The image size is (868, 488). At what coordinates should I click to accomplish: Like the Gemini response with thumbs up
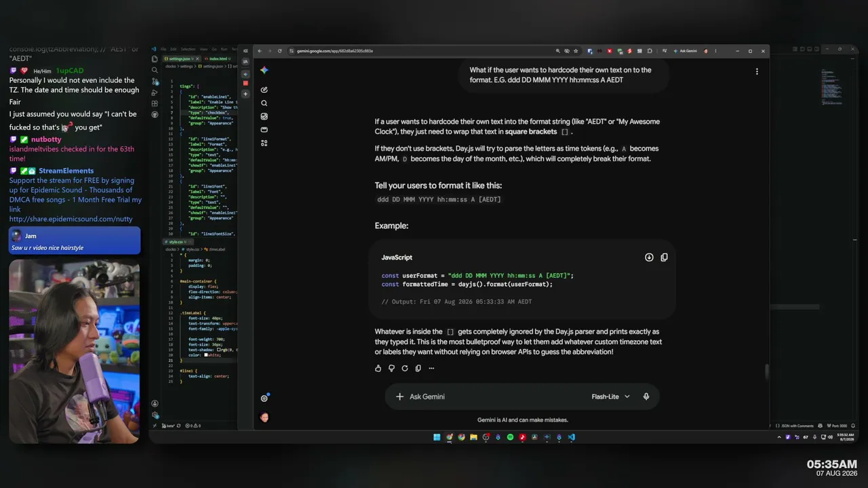pyautogui.click(x=378, y=368)
